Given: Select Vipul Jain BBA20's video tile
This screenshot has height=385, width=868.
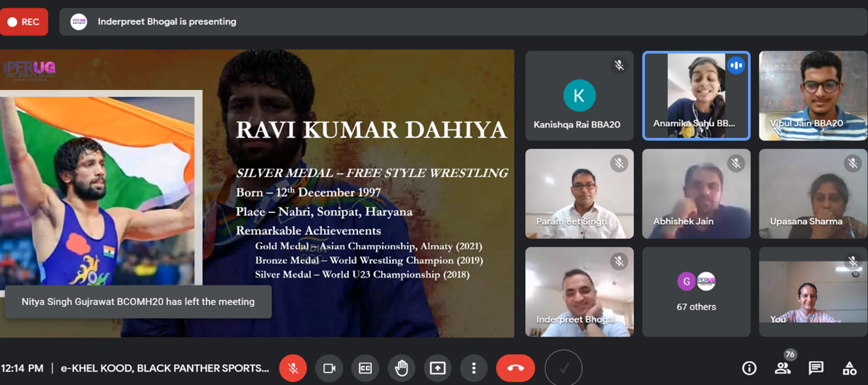Looking at the screenshot, I should pyautogui.click(x=813, y=96).
